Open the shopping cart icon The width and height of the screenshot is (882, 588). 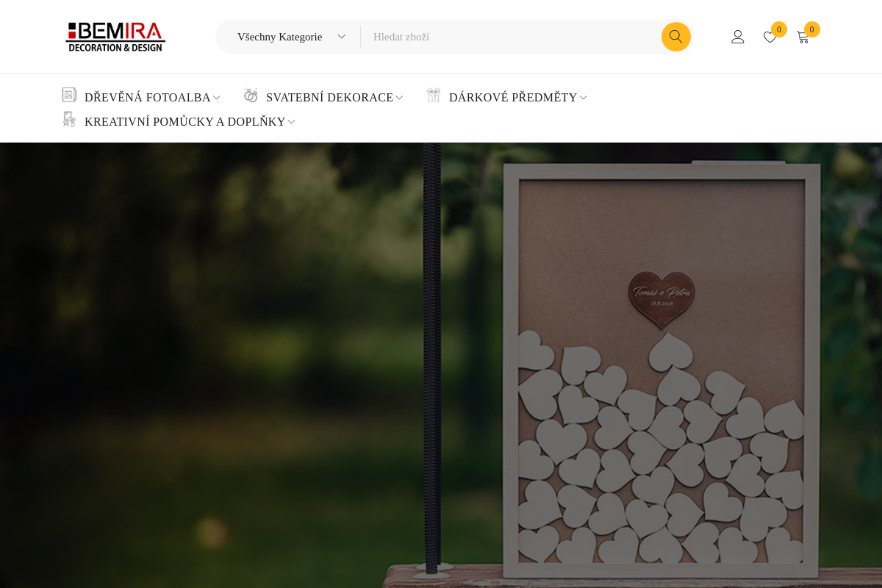tap(803, 37)
